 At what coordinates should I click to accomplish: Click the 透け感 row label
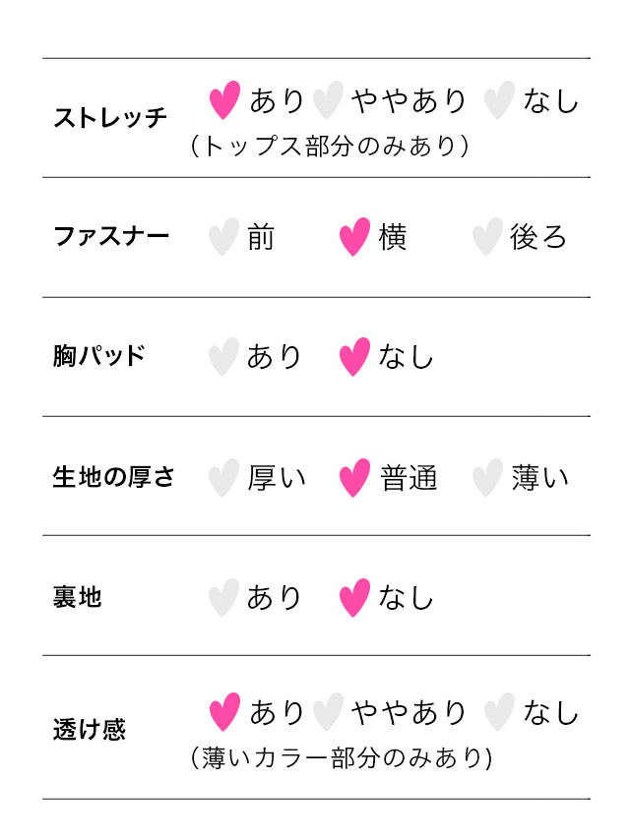click(90, 729)
